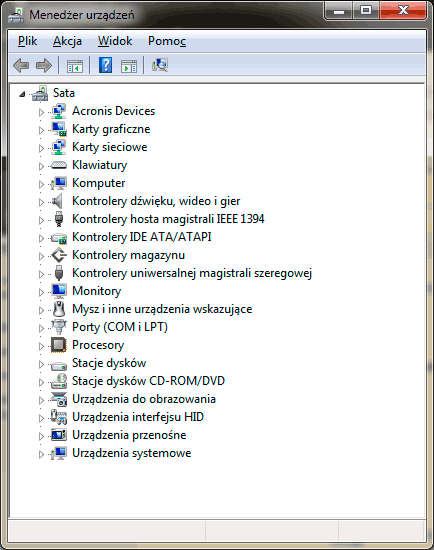Viewport: 434px width, 550px height.
Task: Click the scan for hardware changes icon
Action: [160, 65]
